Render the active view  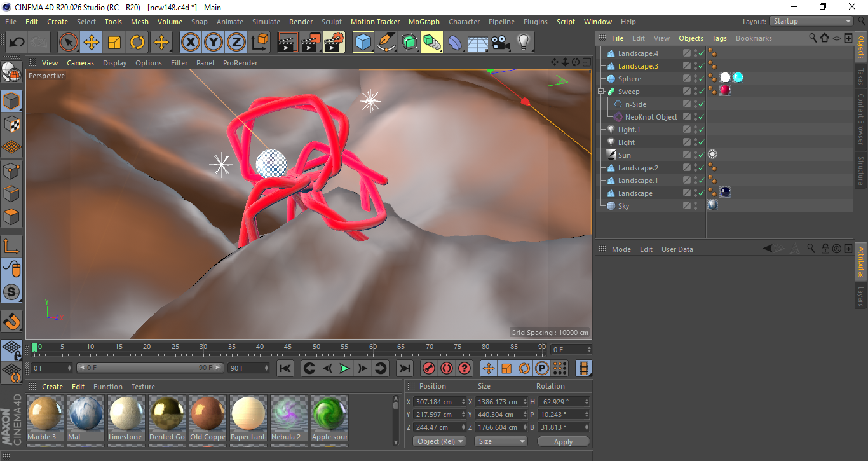coord(288,43)
